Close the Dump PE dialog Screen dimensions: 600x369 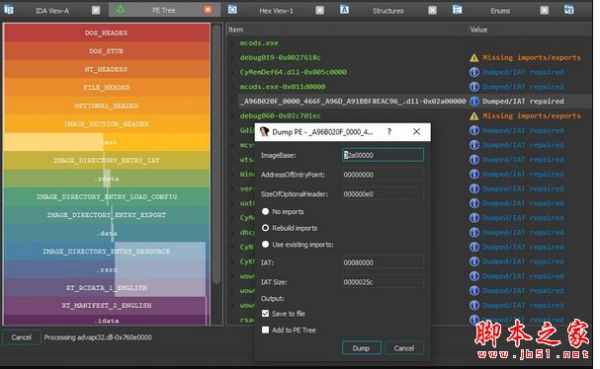click(x=416, y=132)
